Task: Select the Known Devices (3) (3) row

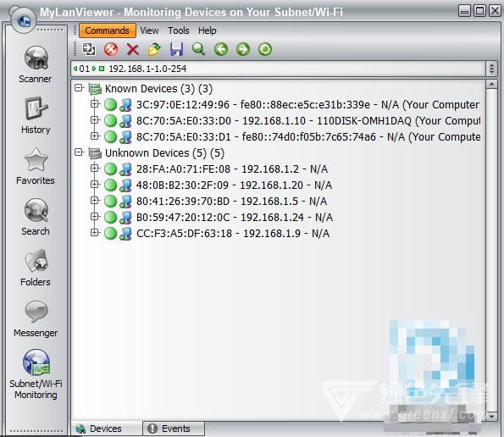Action: pos(158,89)
